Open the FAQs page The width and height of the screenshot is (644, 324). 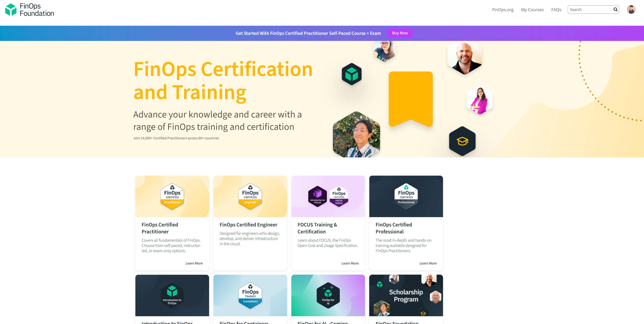point(556,10)
